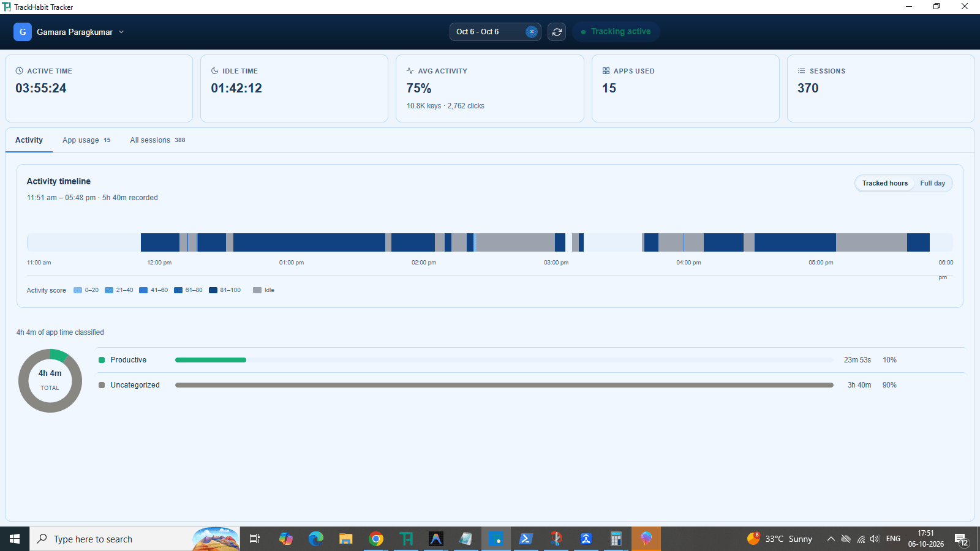Click the Task View taskbar icon
Image resolution: width=980 pixels, height=551 pixels.
click(255, 539)
